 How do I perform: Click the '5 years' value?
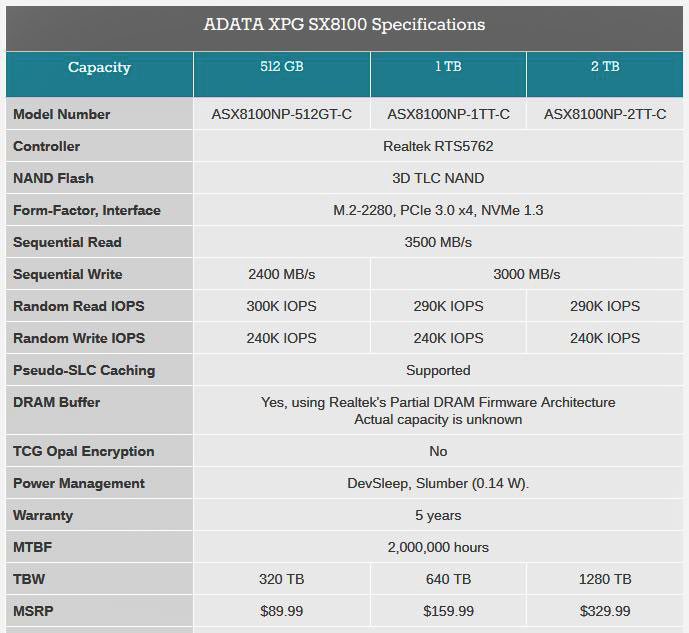(438, 516)
